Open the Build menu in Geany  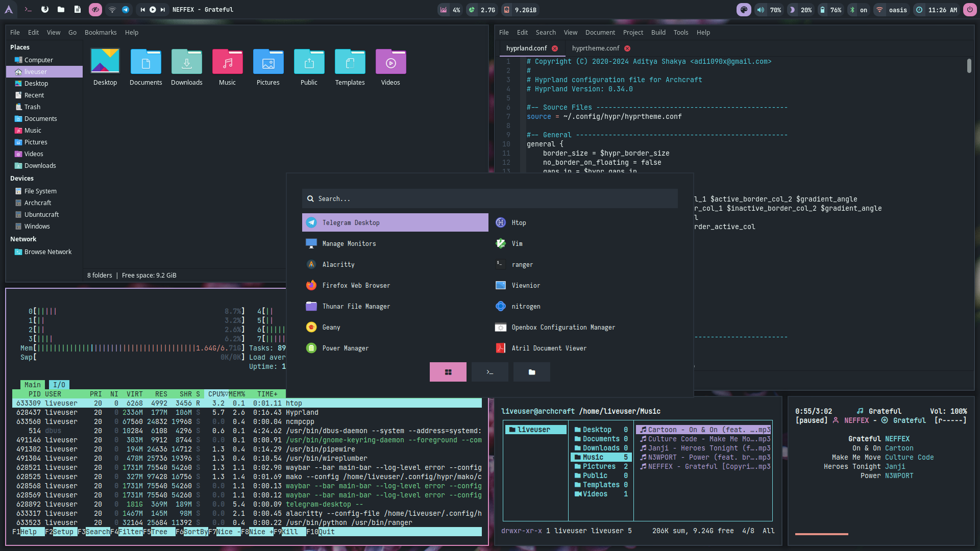[x=658, y=32]
